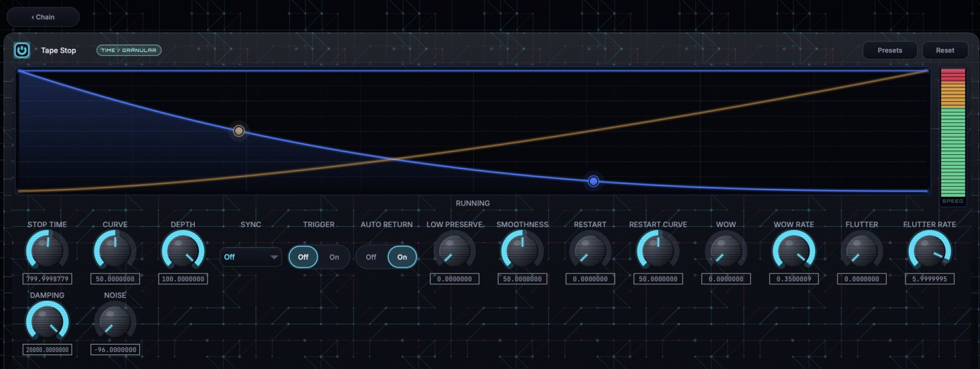Viewport: 980px width, 369px height.
Task: Click the Smoothness knob
Action: point(522,251)
